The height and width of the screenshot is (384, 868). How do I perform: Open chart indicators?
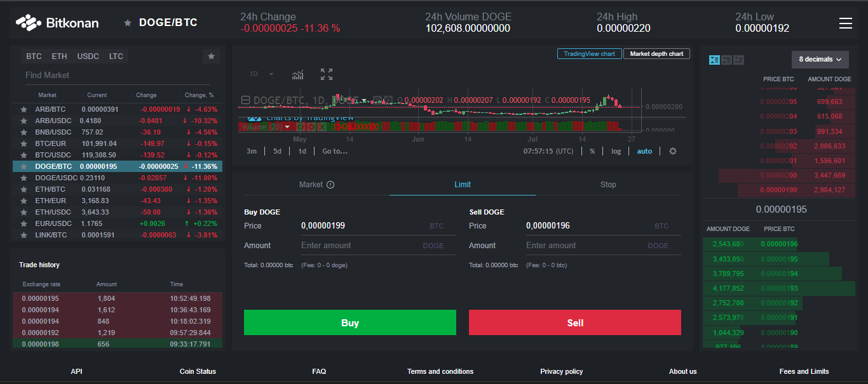pos(297,74)
